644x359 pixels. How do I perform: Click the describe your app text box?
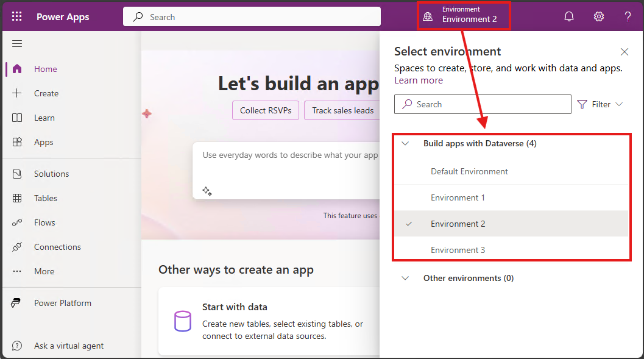[x=287, y=171]
